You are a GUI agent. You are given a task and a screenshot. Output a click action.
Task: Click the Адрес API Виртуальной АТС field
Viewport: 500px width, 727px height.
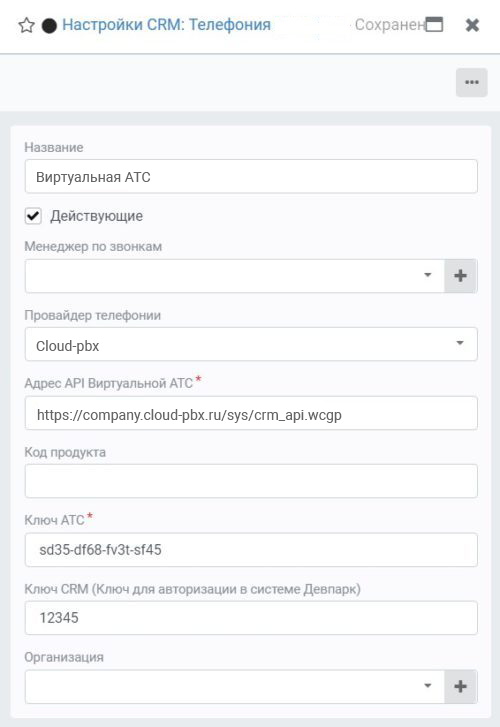click(x=251, y=413)
